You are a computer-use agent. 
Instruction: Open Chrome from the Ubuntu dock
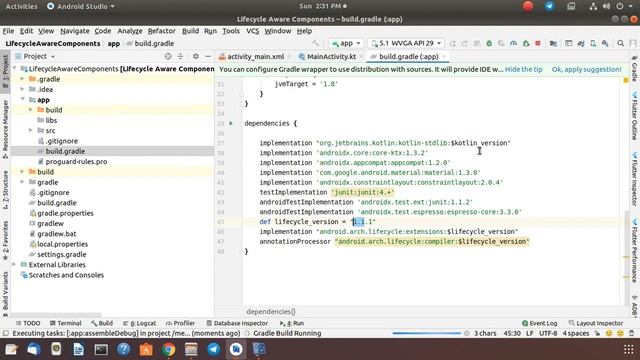click(x=169, y=349)
